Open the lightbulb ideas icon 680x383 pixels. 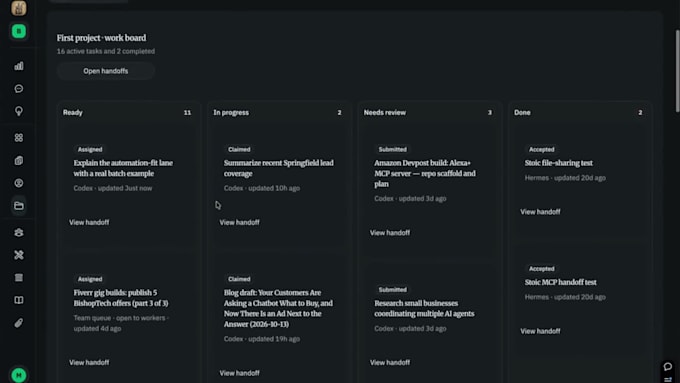pos(19,111)
